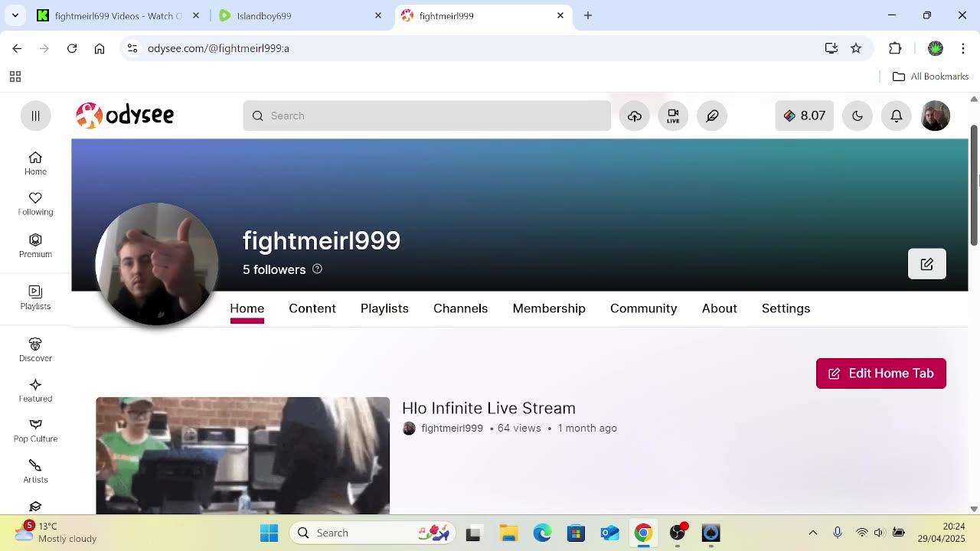This screenshot has height=551, width=980.
Task: Click the Edit Home Tab button
Action: pos(880,373)
